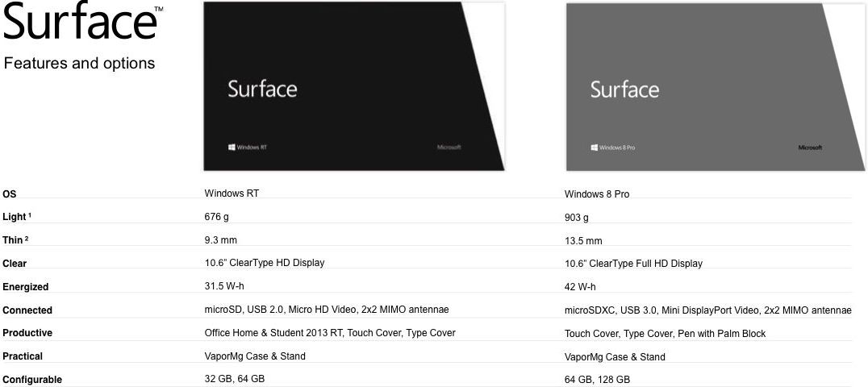This screenshot has height=387, width=868.
Task: Click the 'Thin' row label
Action: coord(15,240)
